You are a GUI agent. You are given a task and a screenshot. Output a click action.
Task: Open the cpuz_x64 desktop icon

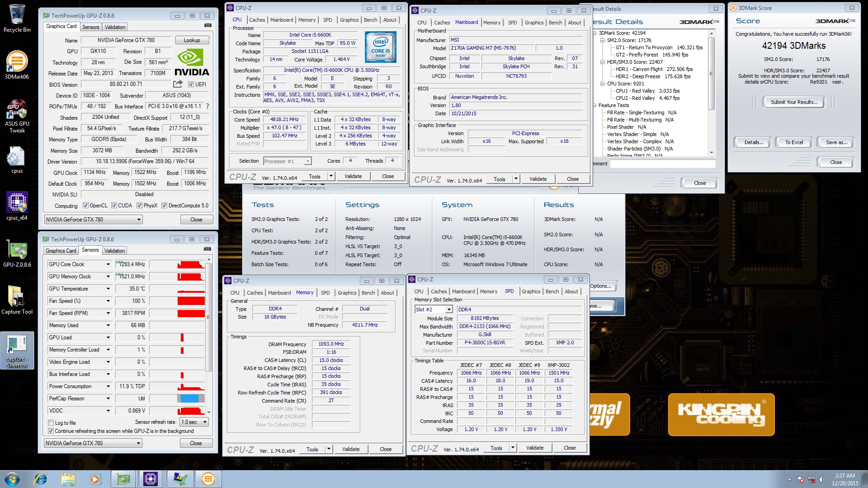pos(17,206)
